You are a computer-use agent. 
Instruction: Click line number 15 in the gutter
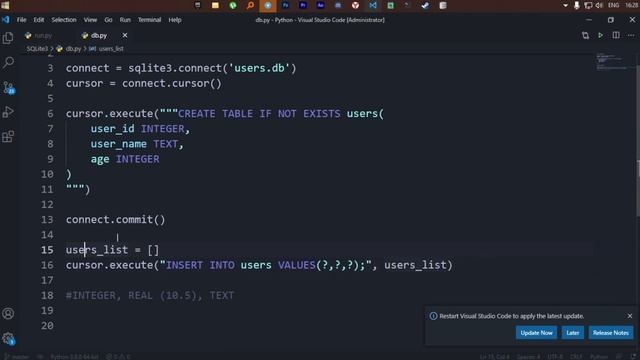[x=47, y=250]
